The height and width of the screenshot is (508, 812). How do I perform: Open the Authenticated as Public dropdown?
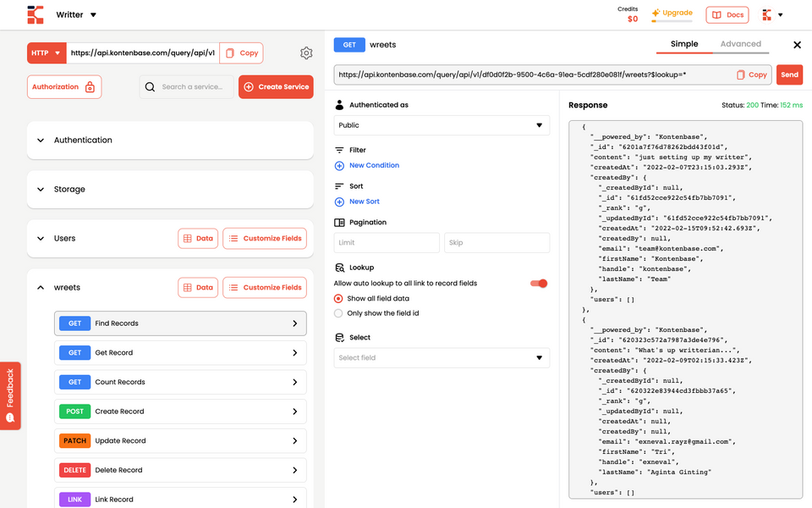[x=442, y=125]
